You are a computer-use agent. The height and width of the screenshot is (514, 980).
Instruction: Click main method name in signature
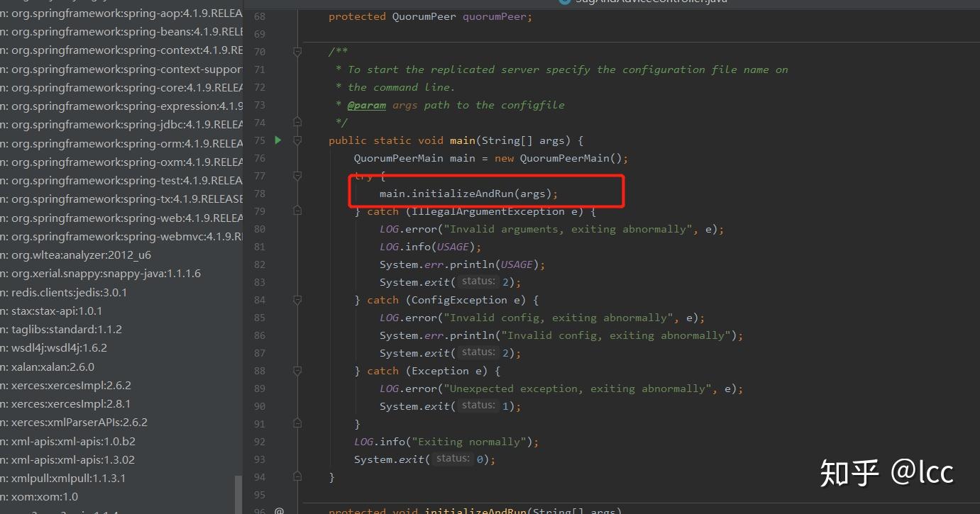tap(462, 140)
